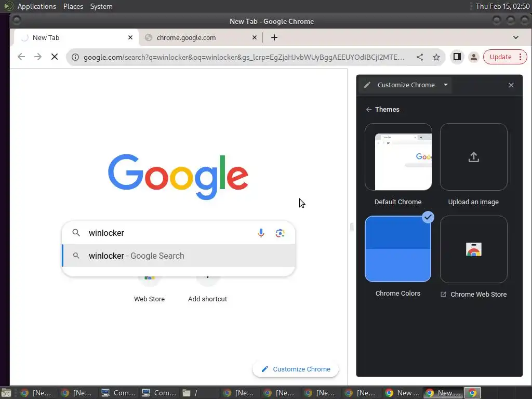Screen dimensions: 532x399
Task: Start voice search with the microphone icon
Action: point(261,233)
